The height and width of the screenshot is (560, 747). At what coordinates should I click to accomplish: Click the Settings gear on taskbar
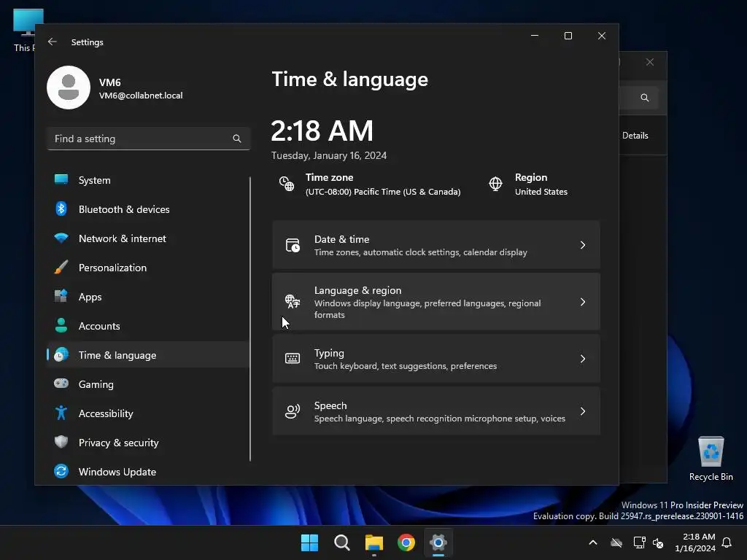(438, 542)
